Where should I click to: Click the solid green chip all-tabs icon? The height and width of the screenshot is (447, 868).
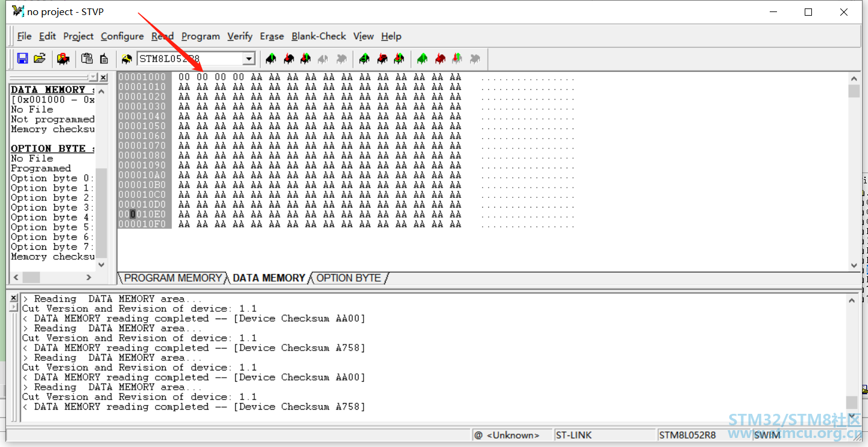[x=423, y=59]
